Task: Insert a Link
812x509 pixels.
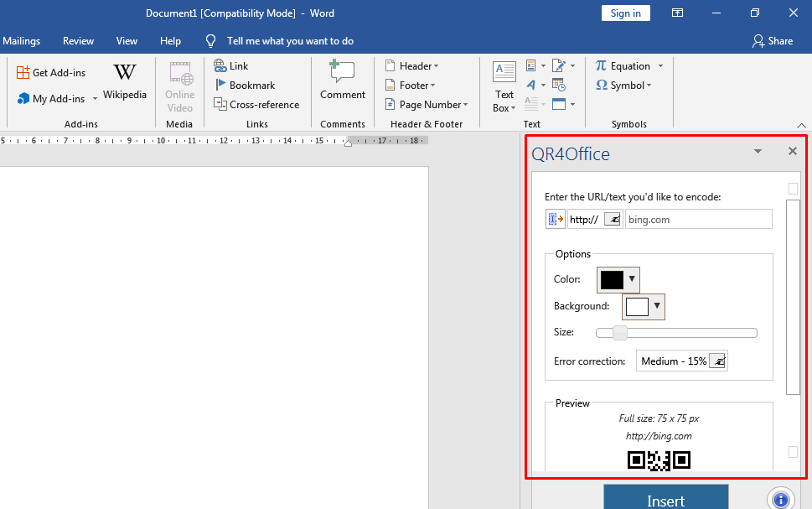Action: click(231, 66)
